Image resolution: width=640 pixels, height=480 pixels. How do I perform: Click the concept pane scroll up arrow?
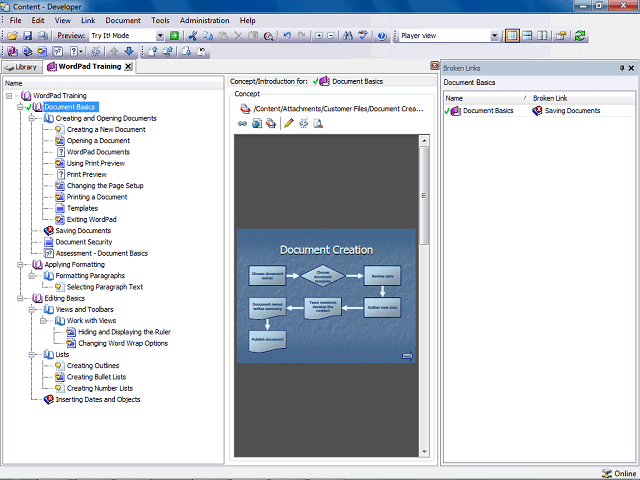pos(424,141)
